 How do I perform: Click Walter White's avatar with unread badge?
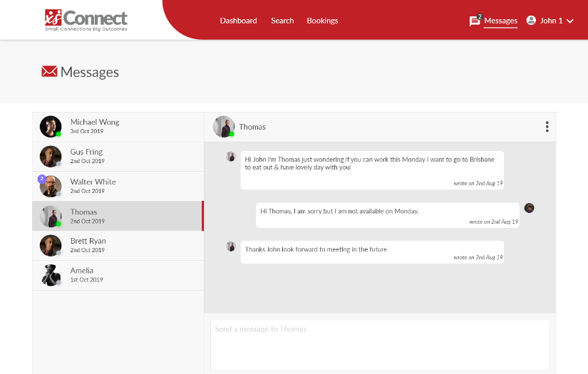(51, 186)
